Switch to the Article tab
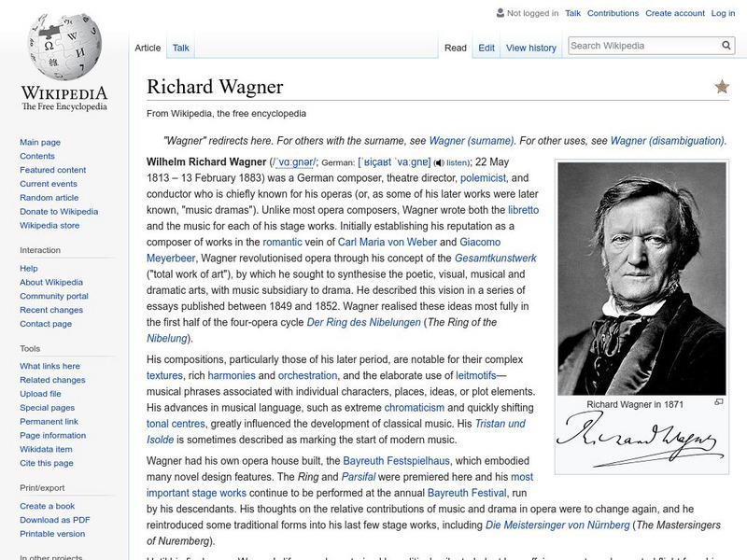The image size is (747, 560). coord(148,48)
